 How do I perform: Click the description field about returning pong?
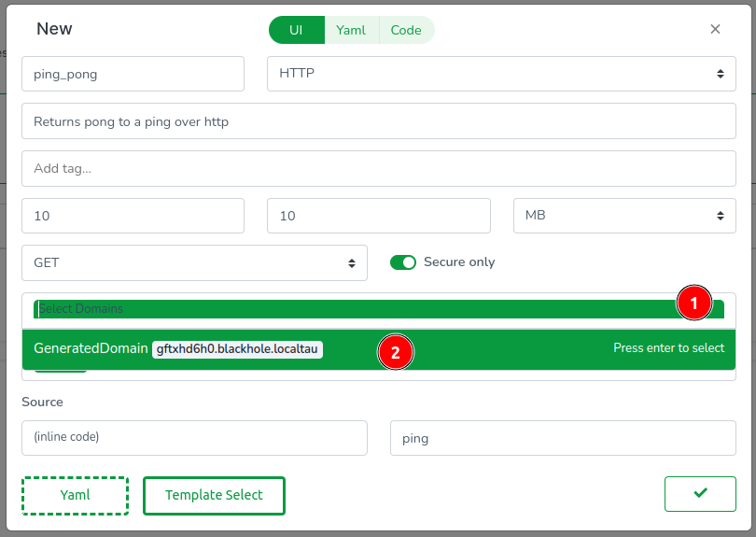(378, 121)
